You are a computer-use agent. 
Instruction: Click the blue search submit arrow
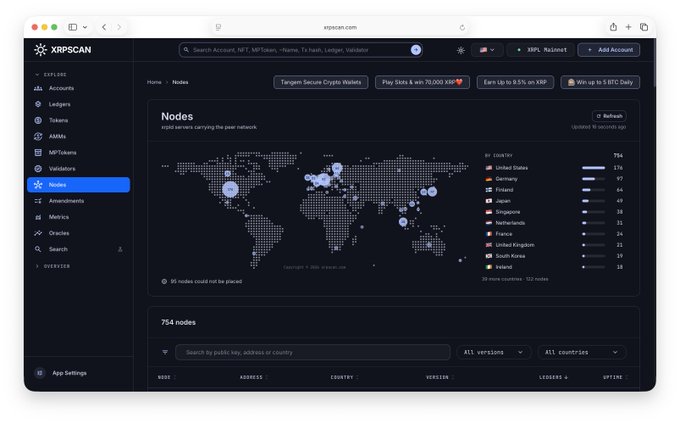[x=416, y=50]
